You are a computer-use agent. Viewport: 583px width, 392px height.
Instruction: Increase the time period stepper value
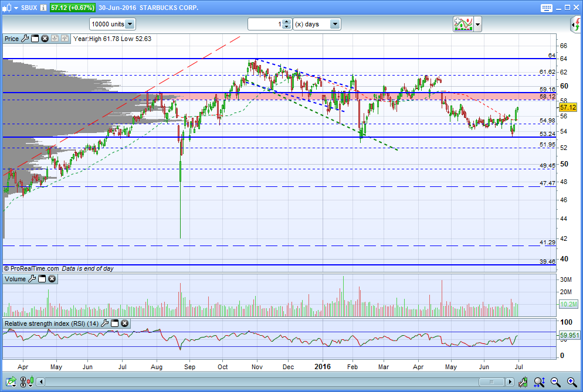coord(286,22)
